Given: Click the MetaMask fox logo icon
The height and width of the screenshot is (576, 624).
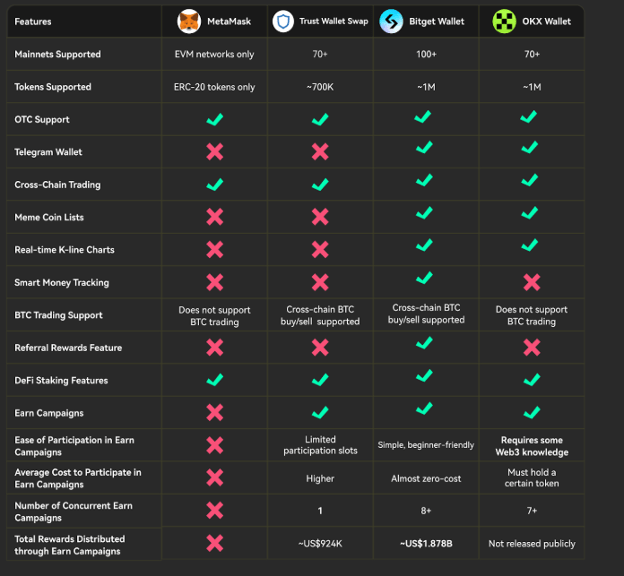Looking at the screenshot, I should pos(188,21).
